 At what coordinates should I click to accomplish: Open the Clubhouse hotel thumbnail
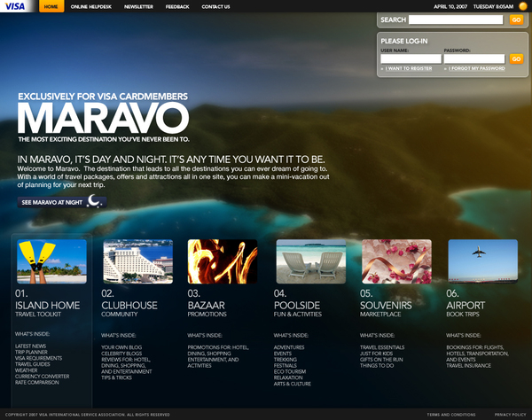(138, 261)
